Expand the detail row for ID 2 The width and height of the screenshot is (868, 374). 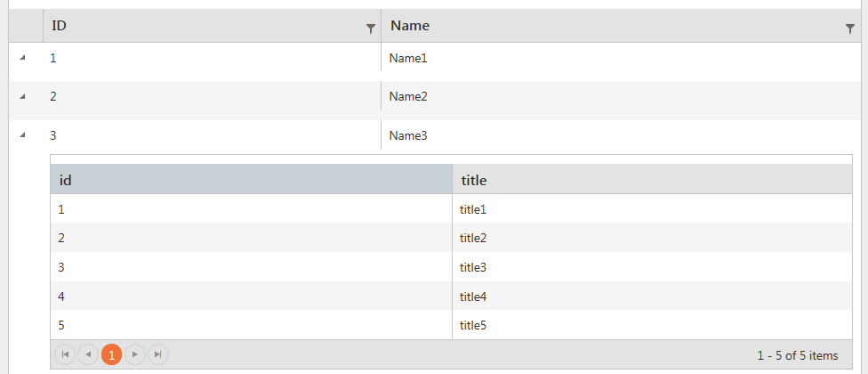click(22, 96)
